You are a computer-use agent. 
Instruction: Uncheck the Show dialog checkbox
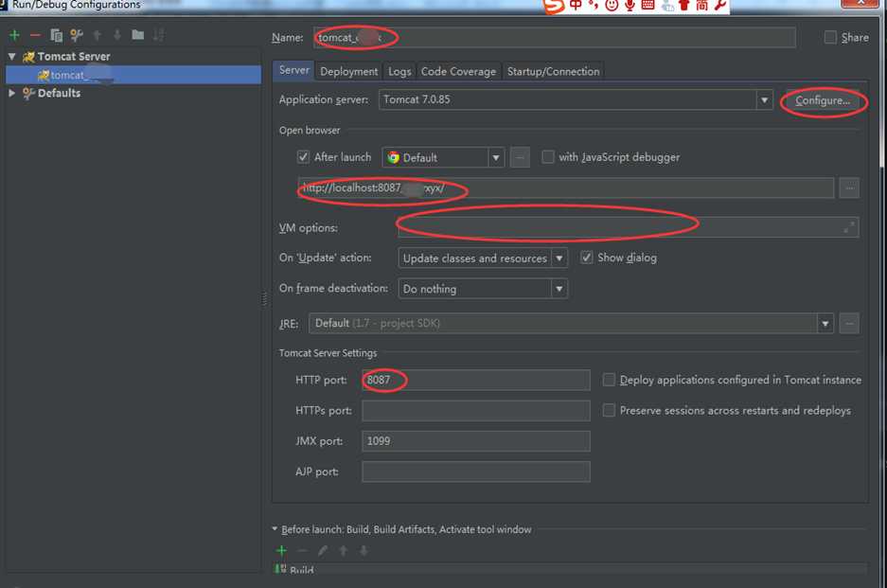coord(587,258)
